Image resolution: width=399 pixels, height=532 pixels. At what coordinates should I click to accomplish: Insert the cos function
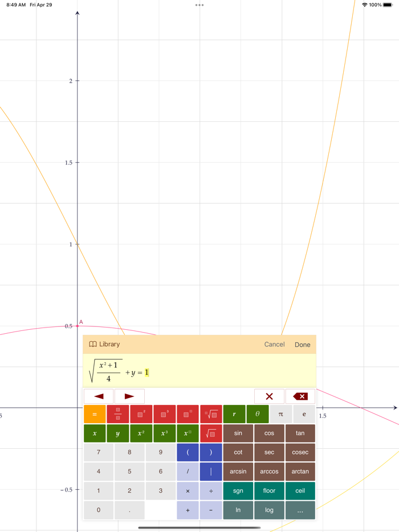pyautogui.click(x=269, y=433)
